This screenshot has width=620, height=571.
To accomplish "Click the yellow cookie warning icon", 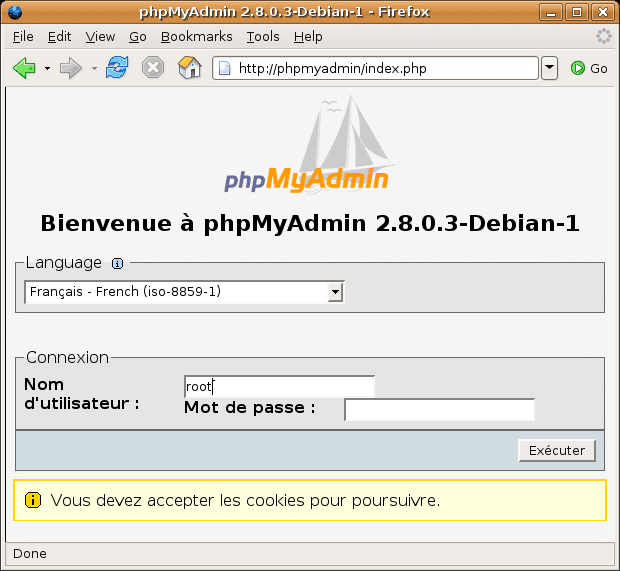I will (x=33, y=500).
